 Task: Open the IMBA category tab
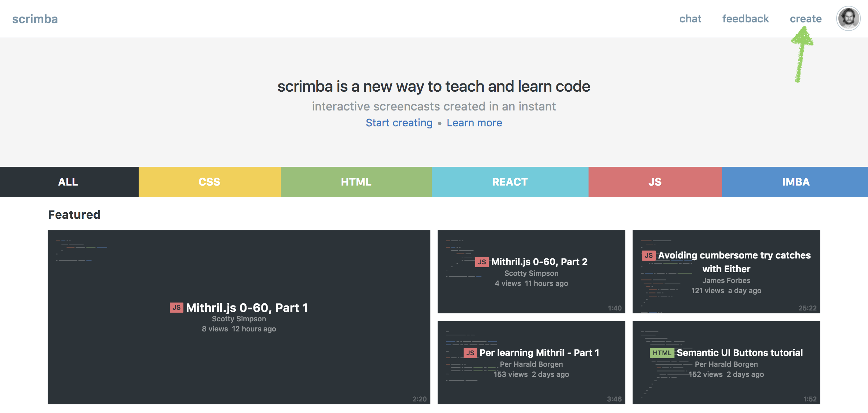coord(795,182)
